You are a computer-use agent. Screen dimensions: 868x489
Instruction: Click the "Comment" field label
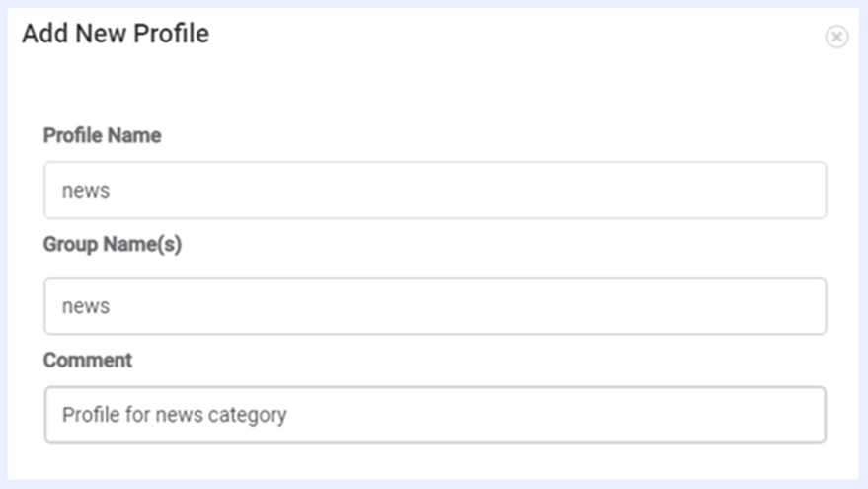[87, 360]
